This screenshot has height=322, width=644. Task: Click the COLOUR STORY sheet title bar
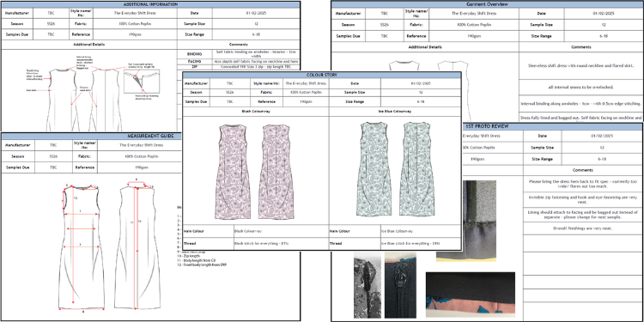pos(322,76)
